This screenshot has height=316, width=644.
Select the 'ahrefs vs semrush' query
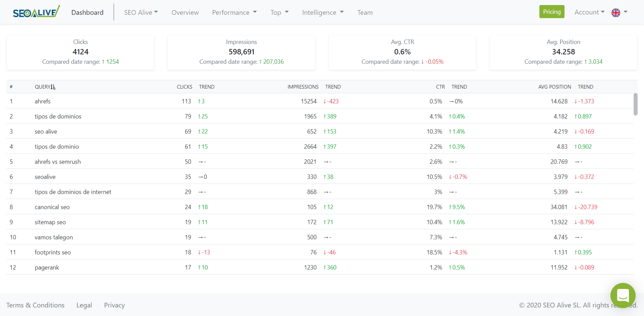[58, 162]
